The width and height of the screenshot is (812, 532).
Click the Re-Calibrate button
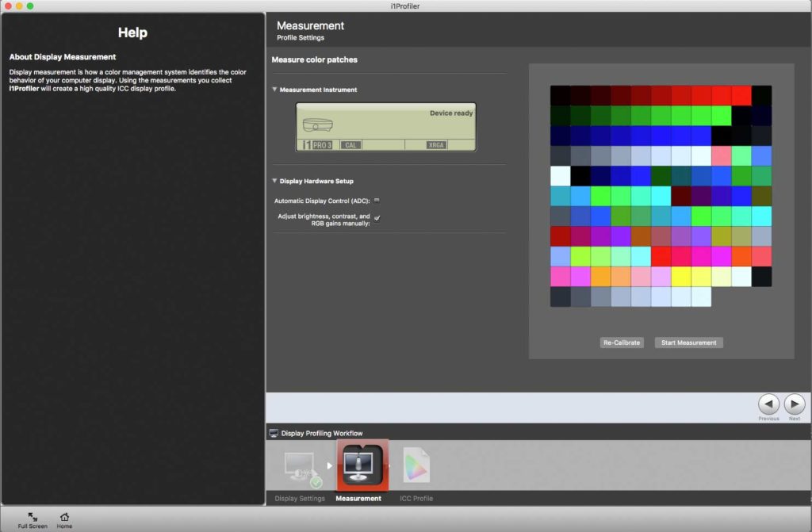(x=622, y=343)
